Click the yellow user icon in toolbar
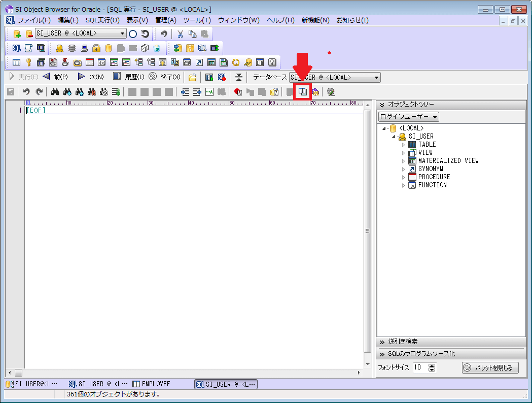 (x=59, y=48)
